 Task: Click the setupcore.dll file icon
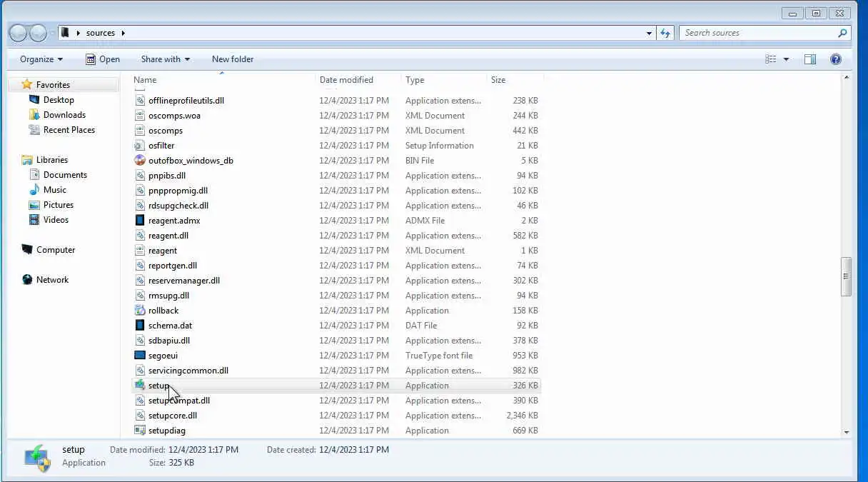tap(140, 416)
